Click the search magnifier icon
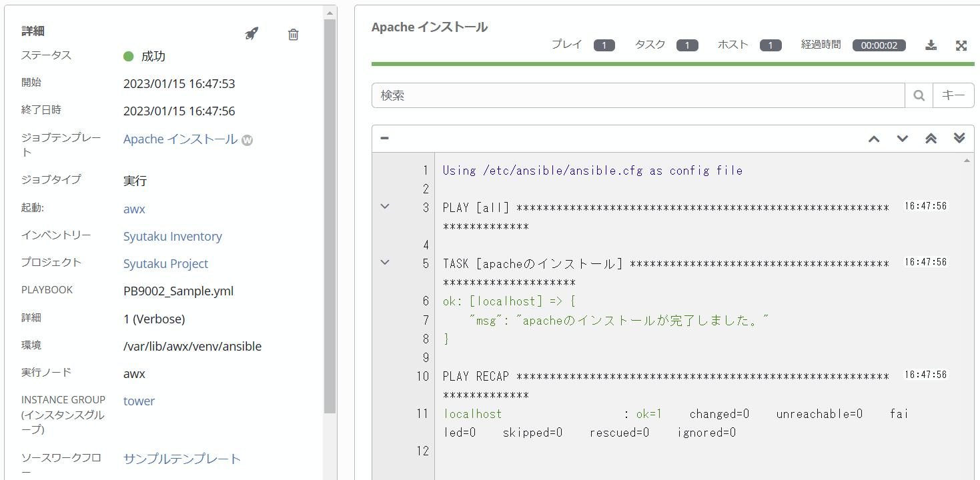The image size is (980, 480). (x=919, y=95)
